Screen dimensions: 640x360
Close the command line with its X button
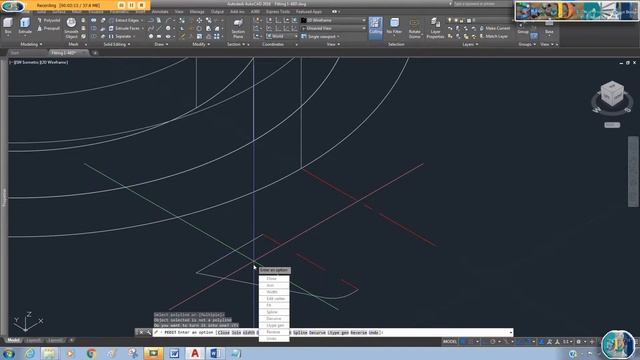141,333
